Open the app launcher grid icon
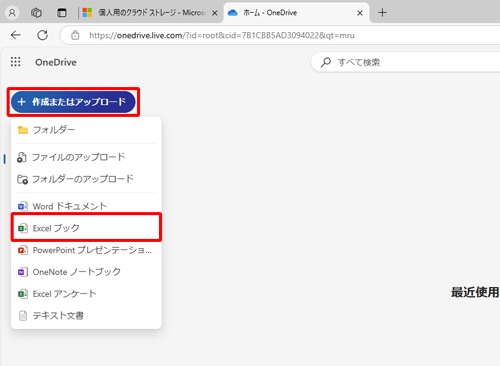The width and height of the screenshot is (500, 366). tap(15, 62)
